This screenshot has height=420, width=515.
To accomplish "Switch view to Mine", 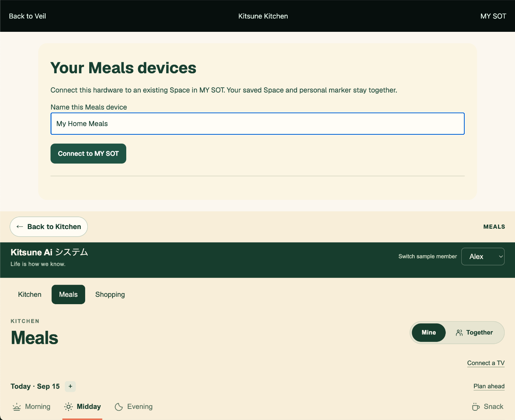I will click(429, 332).
